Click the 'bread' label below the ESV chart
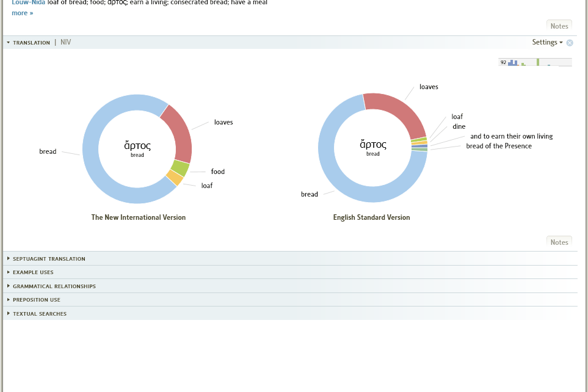 tap(310, 194)
